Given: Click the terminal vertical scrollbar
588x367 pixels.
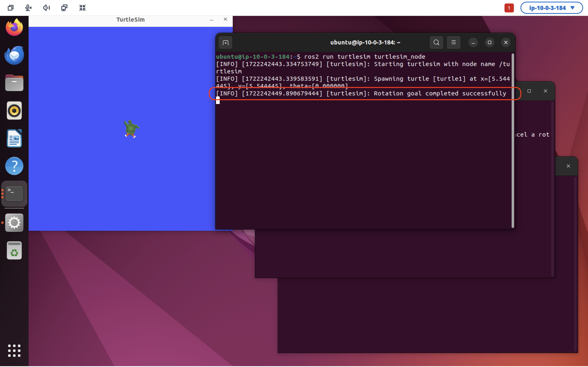Looking at the screenshot, I should (x=513, y=141).
